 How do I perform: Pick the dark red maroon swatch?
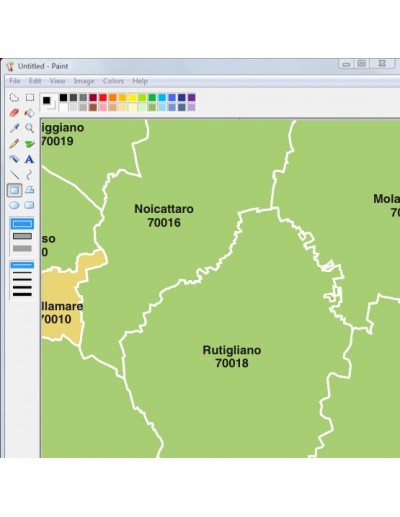point(93,97)
